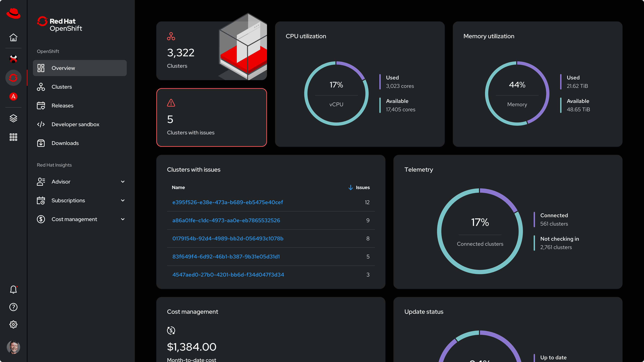Click the issues count '12' in the table
Image resolution: width=644 pixels, height=362 pixels.
[x=367, y=202]
